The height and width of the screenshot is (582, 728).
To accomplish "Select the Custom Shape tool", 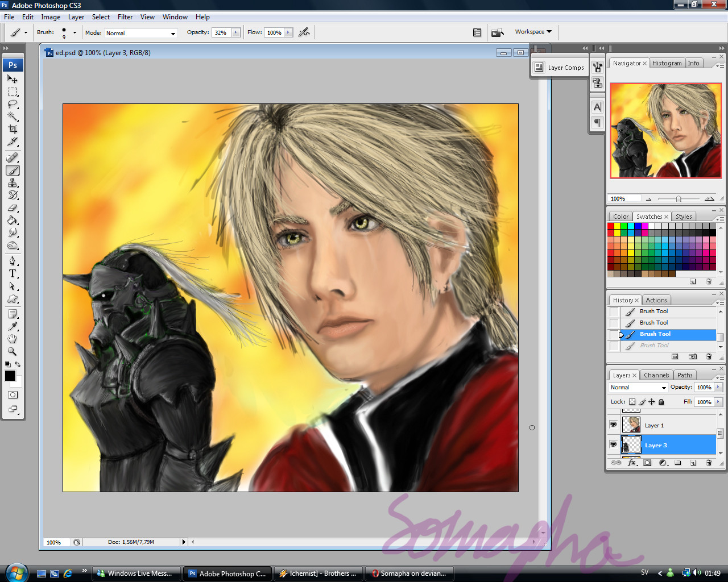I will [13, 299].
